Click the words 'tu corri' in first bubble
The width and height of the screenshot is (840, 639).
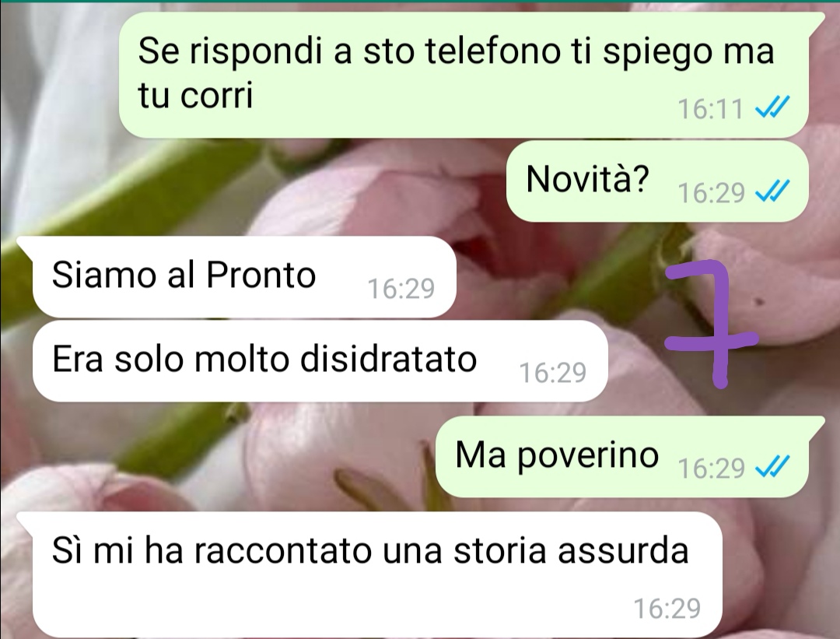pyautogui.click(x=195, y=96)
